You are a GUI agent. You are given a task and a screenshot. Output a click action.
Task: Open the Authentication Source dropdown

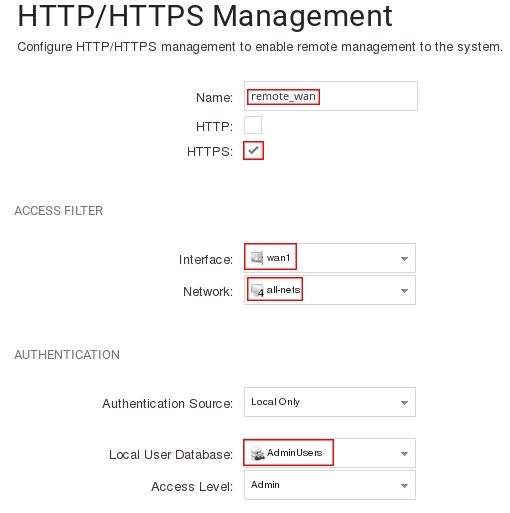(330, 402)
